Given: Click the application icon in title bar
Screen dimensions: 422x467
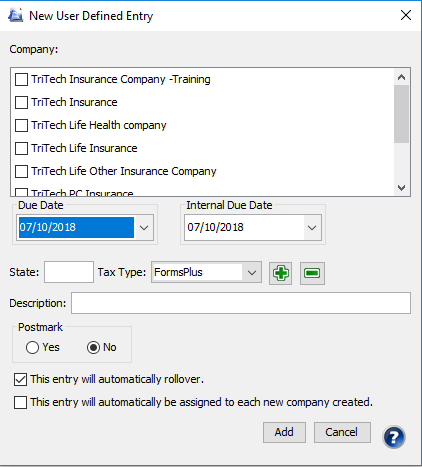Looking at the screenshot, I should 16,15.
